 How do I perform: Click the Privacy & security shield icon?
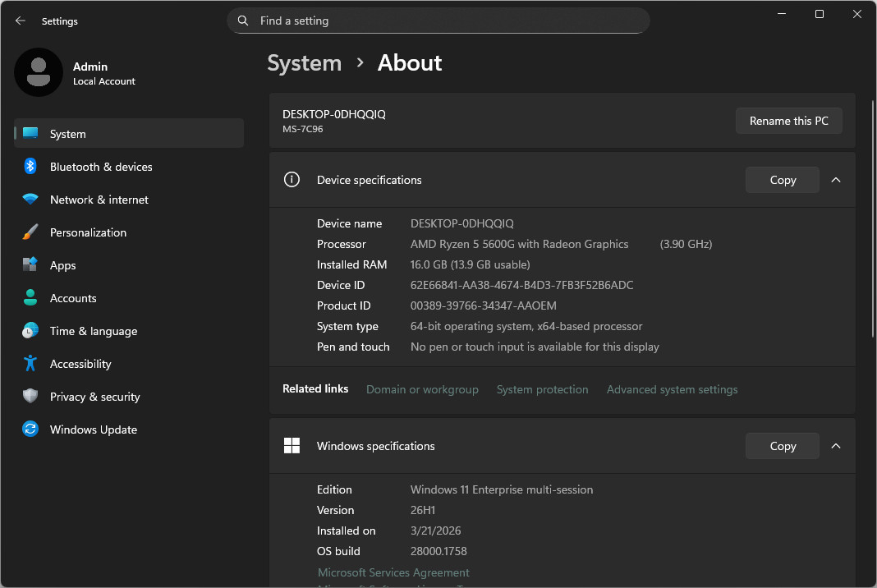pyautogui.click(x=30, y=396)
